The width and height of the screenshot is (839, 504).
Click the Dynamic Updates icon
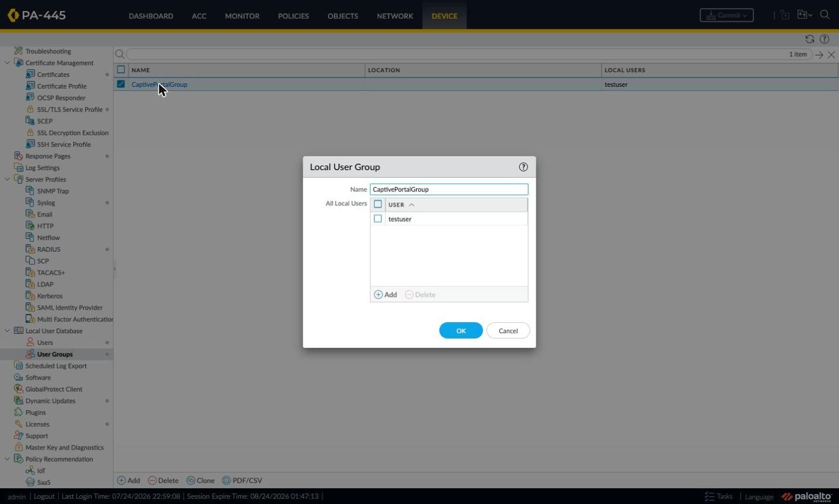point(19,401)
